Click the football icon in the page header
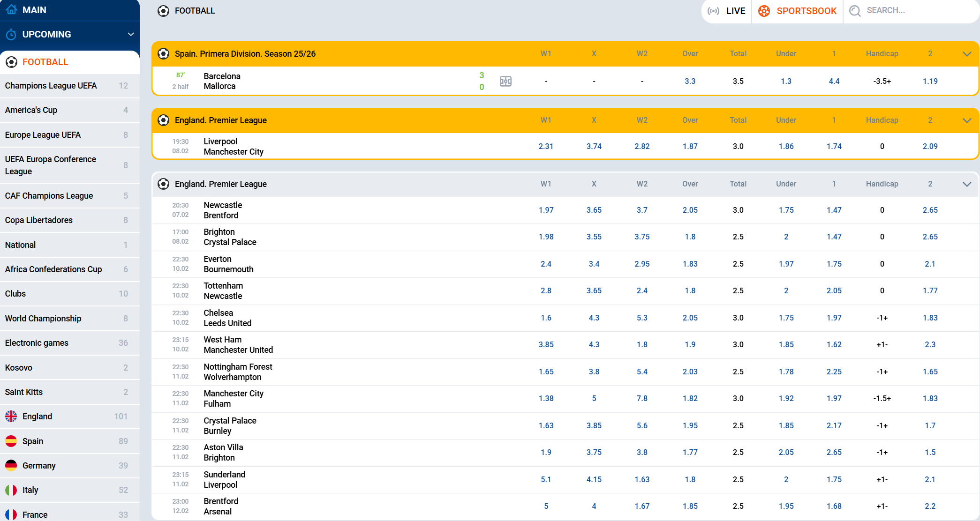 pos(162,11)
